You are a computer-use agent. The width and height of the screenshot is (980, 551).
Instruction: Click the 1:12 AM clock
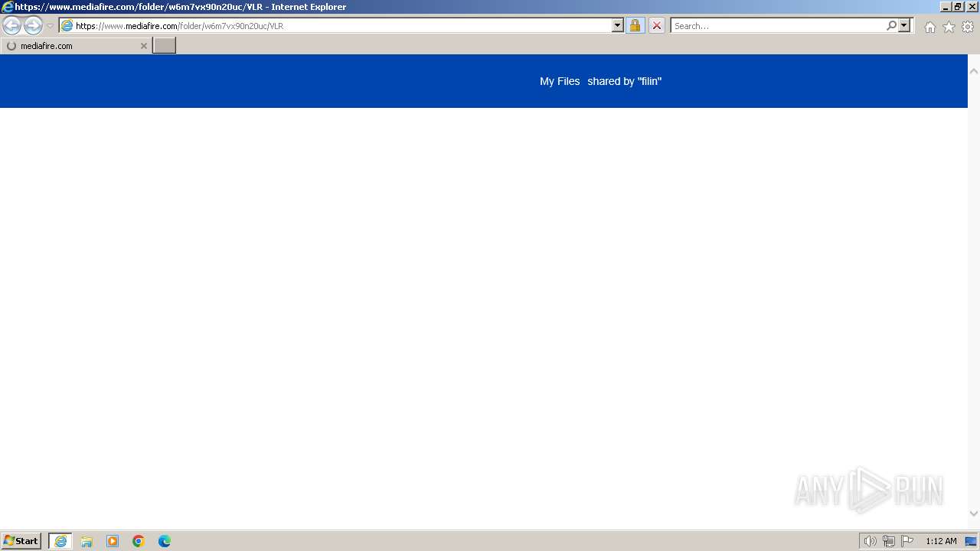point(941,541)
